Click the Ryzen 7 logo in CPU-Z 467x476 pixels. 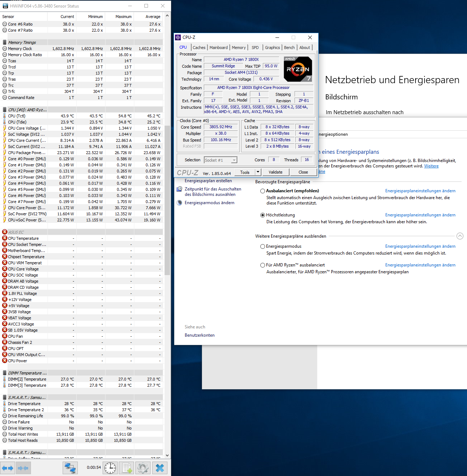298,69
